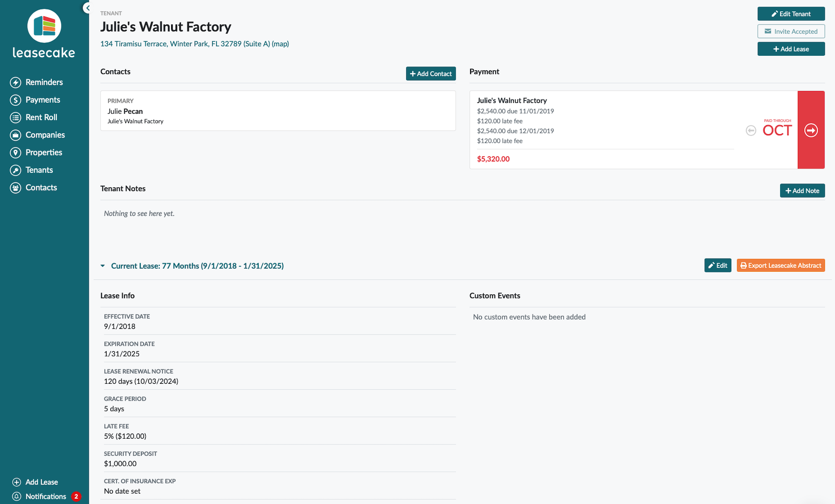
Task: Click the Invite Accepted button
Action: pos(791,31)
